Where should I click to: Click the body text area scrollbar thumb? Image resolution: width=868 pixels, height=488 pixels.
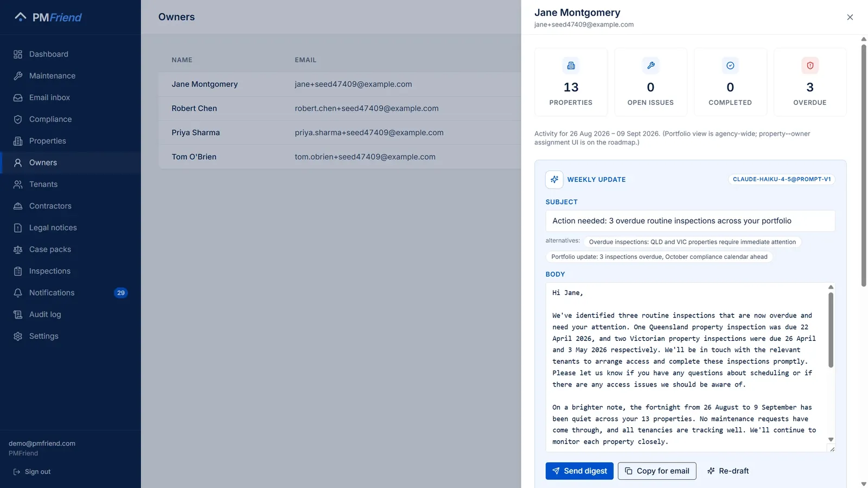coord(831,330)
